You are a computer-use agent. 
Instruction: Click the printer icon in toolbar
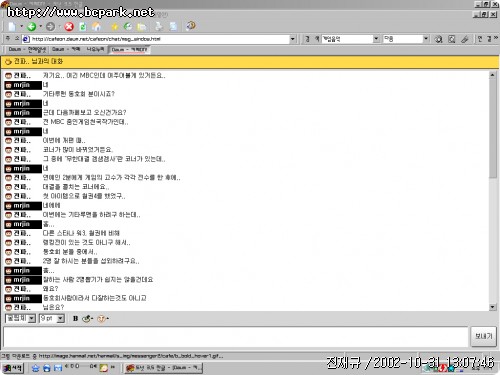[x=159, y=26]
